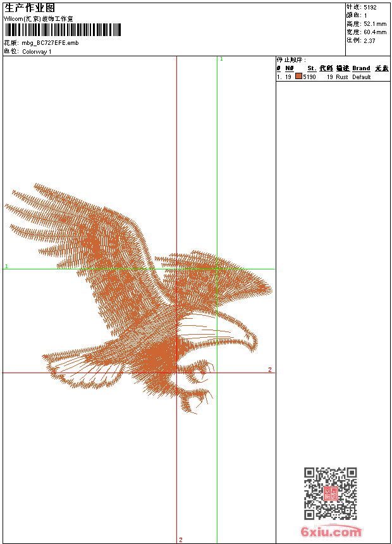
Task: Select the file name mbg_BC727EFE.emb
Action: pyautogui.click(x=51, y=43)
